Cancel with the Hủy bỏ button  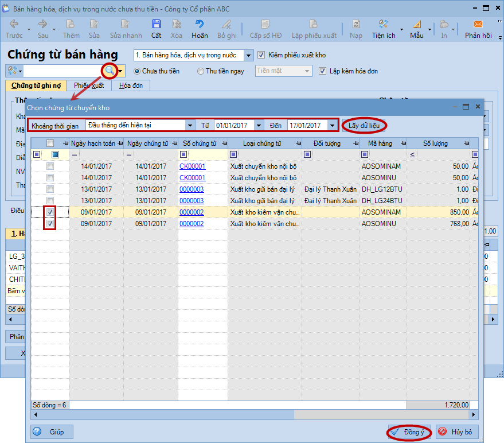click(457, 432)
